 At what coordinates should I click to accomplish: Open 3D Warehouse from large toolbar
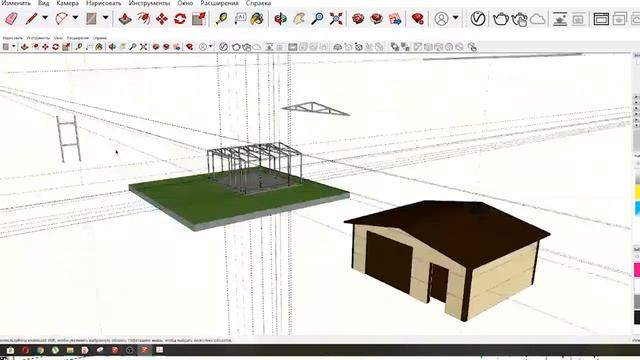[x=358, y=19]
